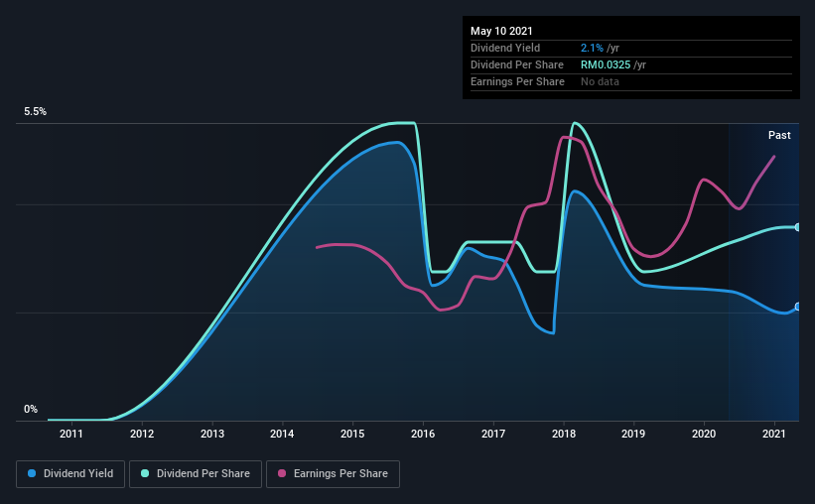Click the 5.5% y-axis label

tap(35, 111)
